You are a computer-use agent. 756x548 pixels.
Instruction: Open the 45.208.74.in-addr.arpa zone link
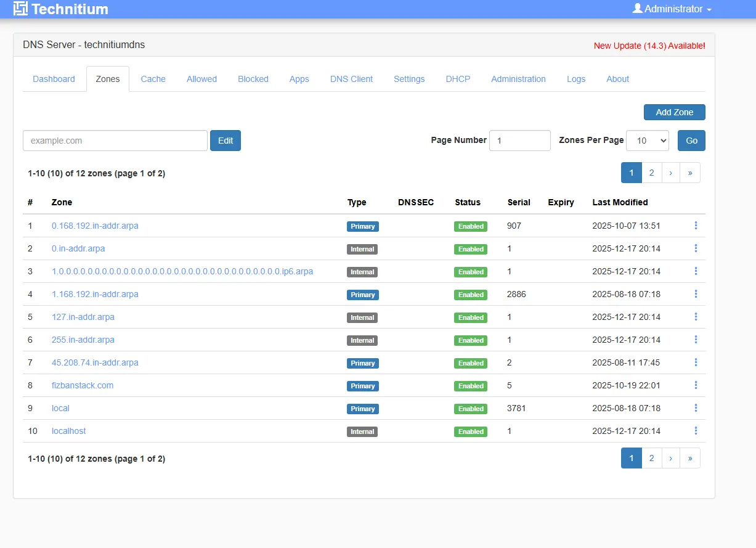[95, 362]
